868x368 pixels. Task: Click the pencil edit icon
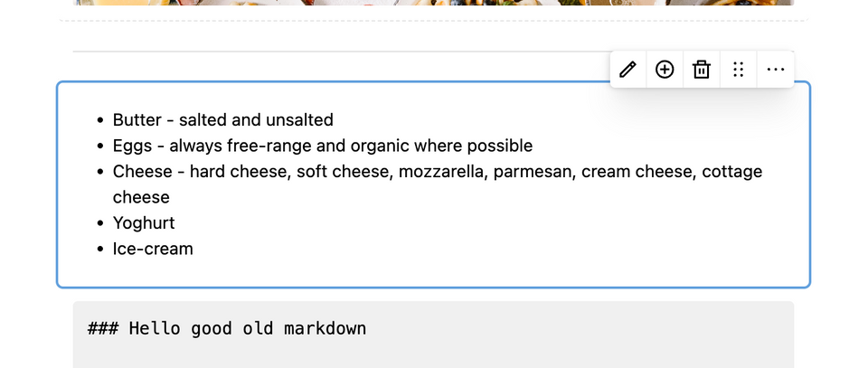click(627, 70)
